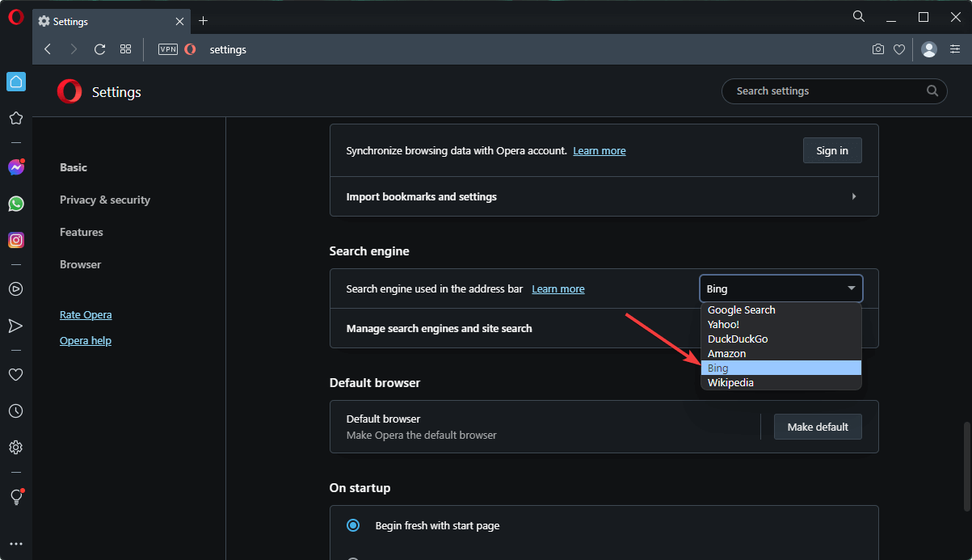972x560 pixels.
Task: Click the Import bookmarks and settings row
Action: pyautogui.click(x=604, y=196)
